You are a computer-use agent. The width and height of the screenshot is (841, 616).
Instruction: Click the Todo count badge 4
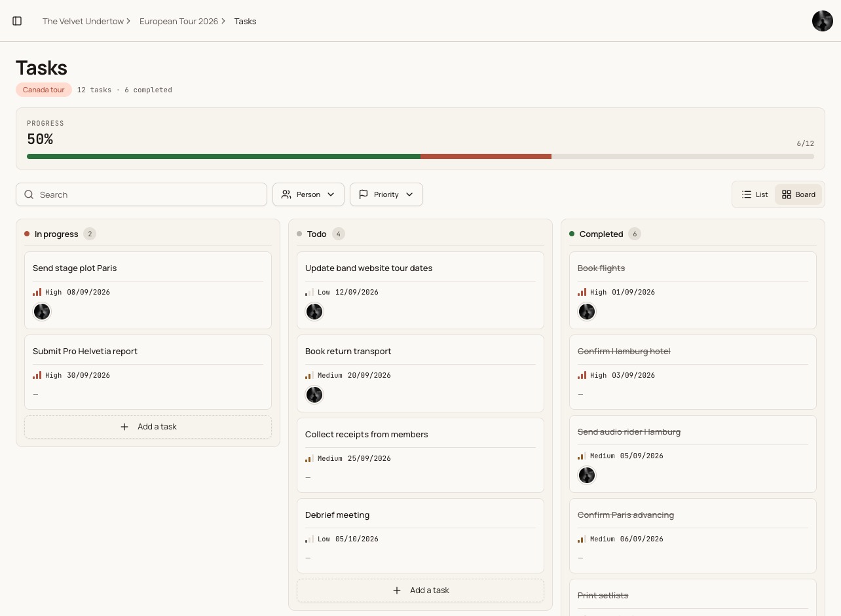[x=338, y=234]
